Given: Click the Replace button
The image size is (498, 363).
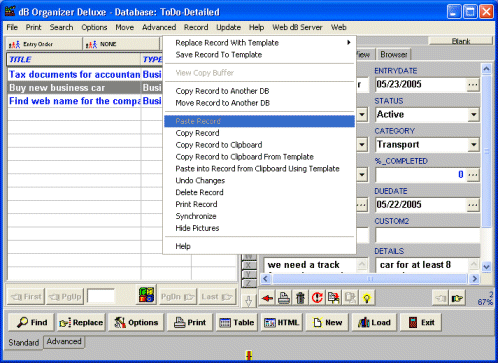Looking at the screenshot, I should click(81, 322).
